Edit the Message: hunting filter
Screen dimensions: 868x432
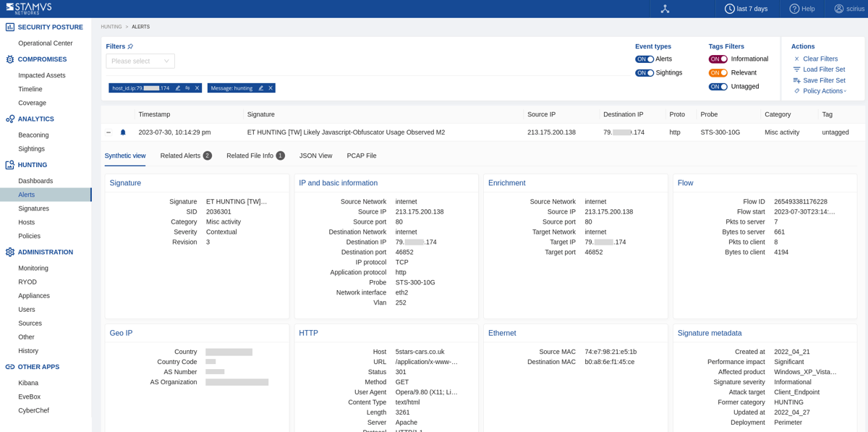tap(261, 88)
